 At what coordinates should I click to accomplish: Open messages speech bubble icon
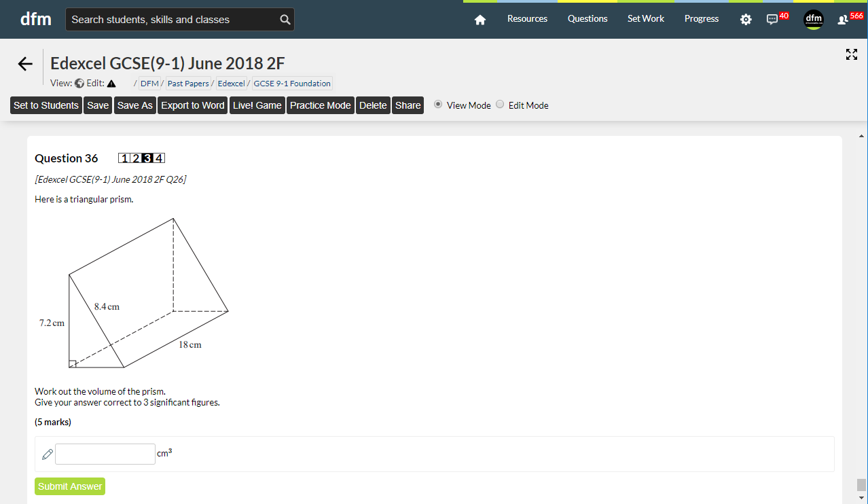pyautogui.click(x=772, y=20)
